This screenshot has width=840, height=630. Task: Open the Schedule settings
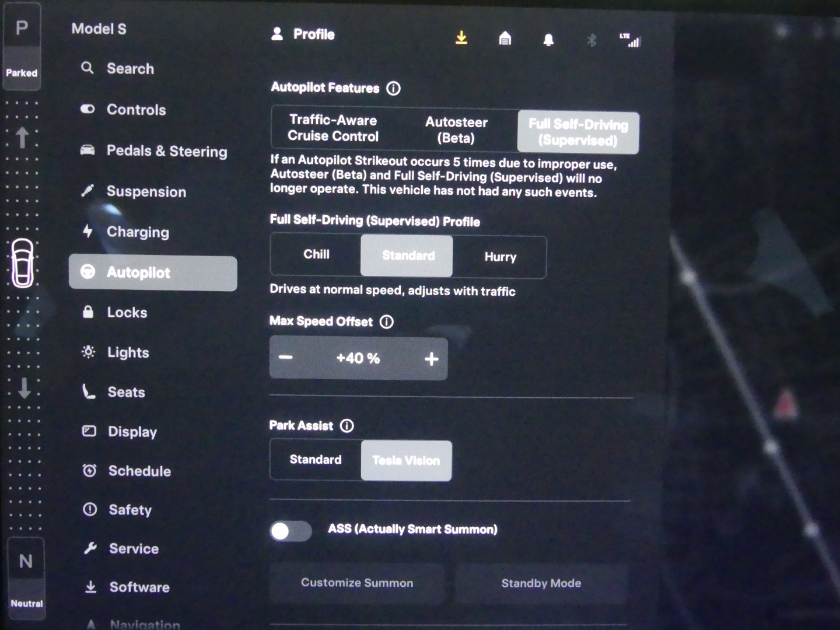point(127,471)
